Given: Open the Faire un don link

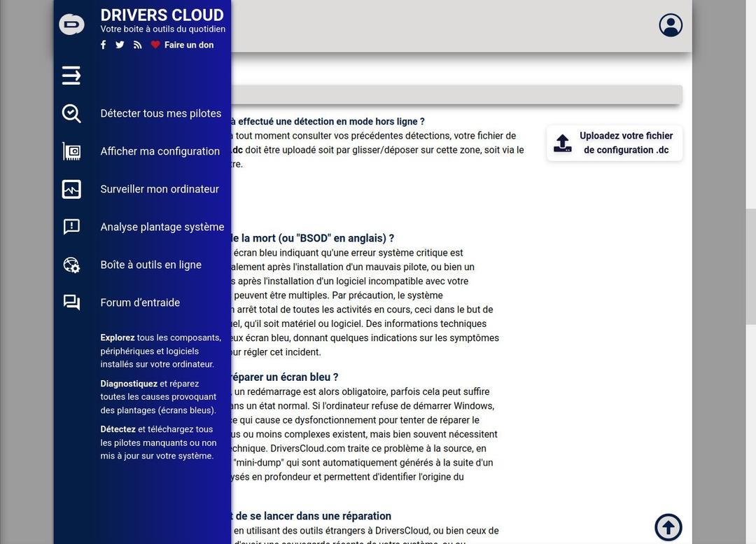Looking at the screenshot, I should (189, 44).
